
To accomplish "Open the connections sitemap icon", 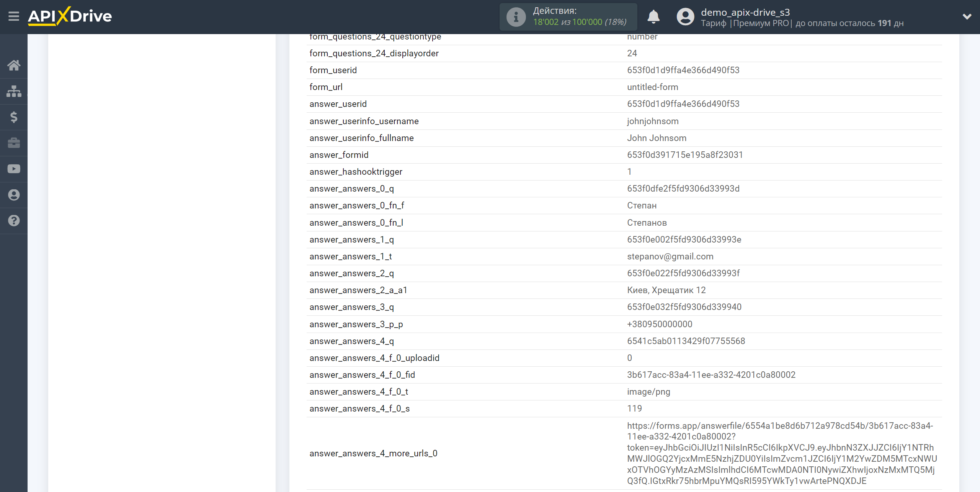I will [x=14, y=91].
